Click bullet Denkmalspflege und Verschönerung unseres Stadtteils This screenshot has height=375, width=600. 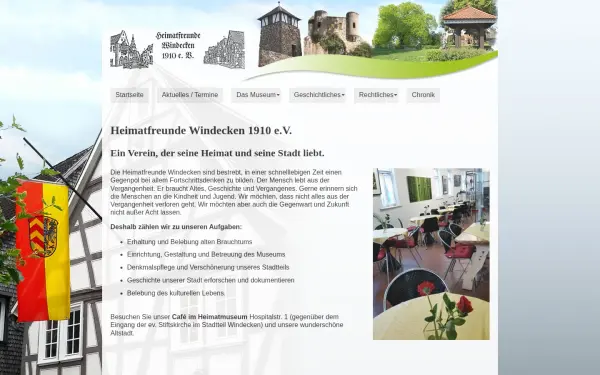click(x=208, y=267)
